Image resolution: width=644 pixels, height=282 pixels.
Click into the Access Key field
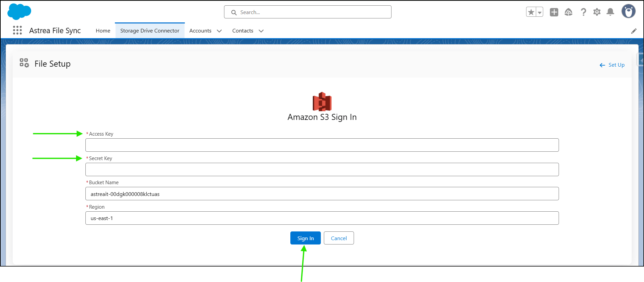[322, 145]
